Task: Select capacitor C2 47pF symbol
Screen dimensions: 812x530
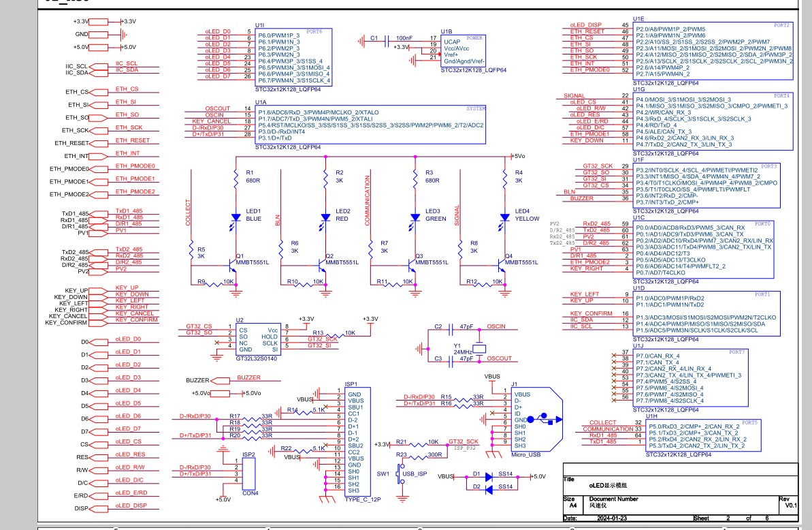Action: point(451,330)
